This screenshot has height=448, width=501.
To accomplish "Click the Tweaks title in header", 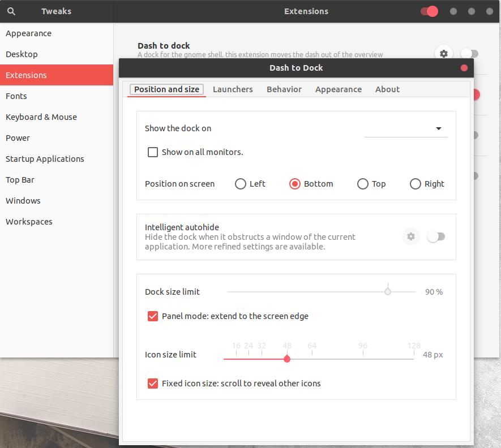I will (x=56, y=11).
